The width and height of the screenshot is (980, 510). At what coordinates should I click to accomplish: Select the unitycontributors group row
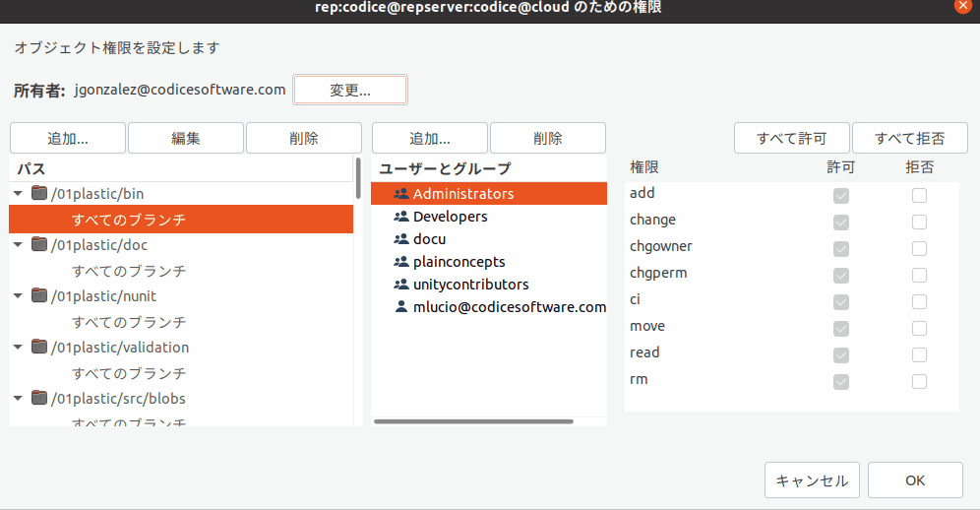click(x=489, y=285)
